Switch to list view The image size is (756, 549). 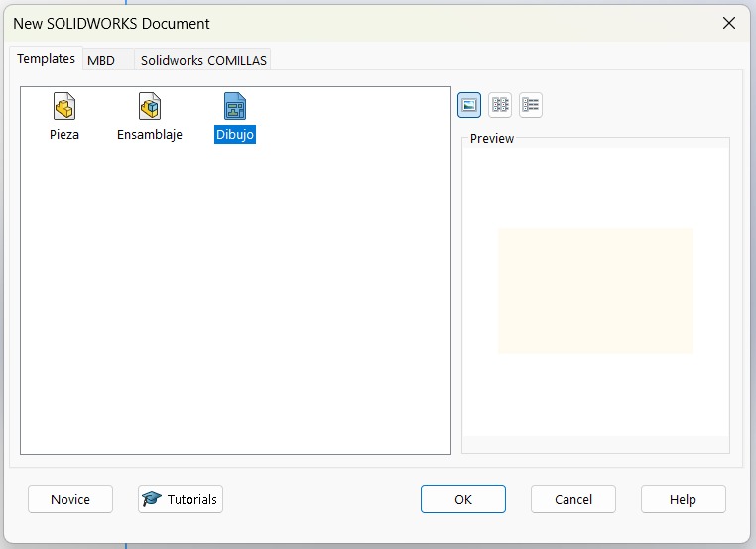(x=500, y=105)
